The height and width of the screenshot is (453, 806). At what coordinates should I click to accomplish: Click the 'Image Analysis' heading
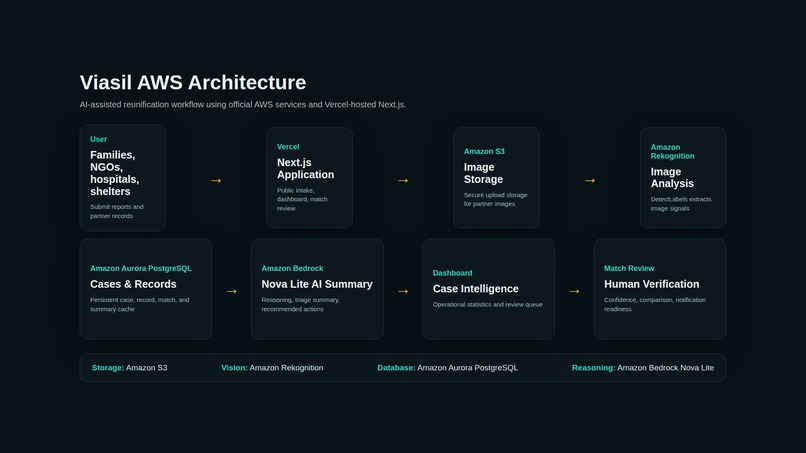672,177
